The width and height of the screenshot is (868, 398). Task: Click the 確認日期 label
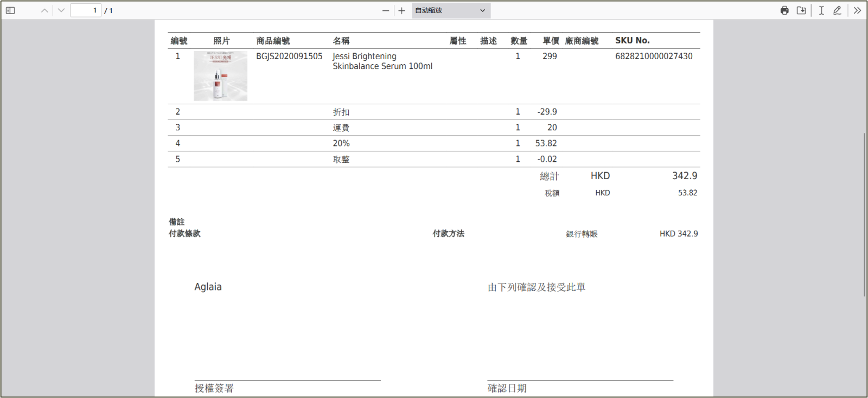(x=507, y=388)
